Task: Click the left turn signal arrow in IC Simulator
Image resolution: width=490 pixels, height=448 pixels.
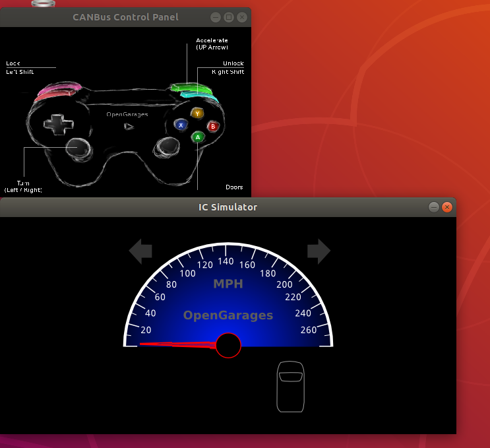Action: point(140,251)
